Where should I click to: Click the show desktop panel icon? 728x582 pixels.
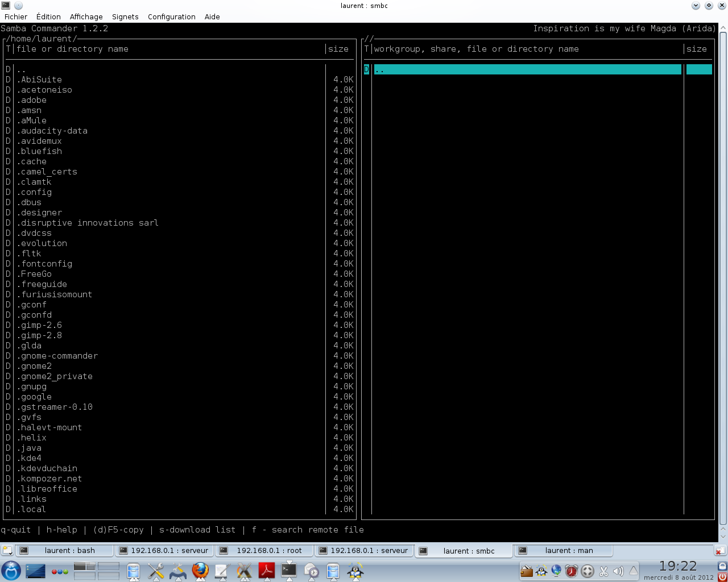(x=35, y=571)
